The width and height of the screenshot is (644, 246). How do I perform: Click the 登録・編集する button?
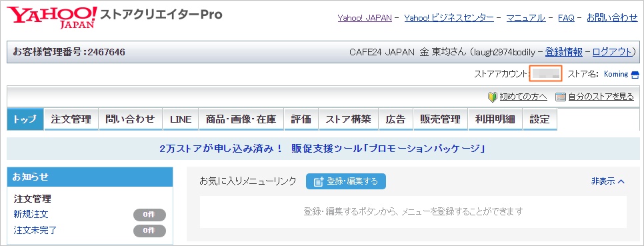[346, 181]
